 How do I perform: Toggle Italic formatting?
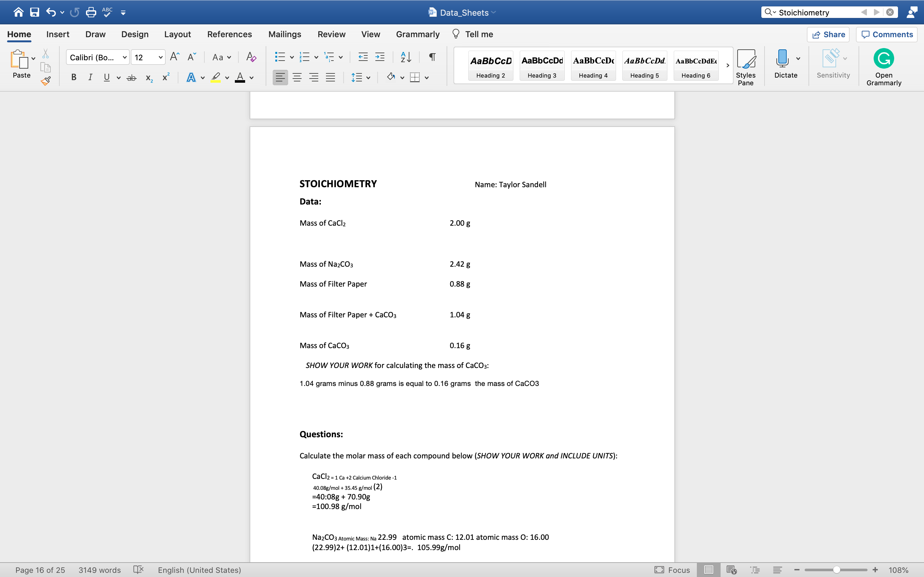pyautogui.click(x=90, y=78)
